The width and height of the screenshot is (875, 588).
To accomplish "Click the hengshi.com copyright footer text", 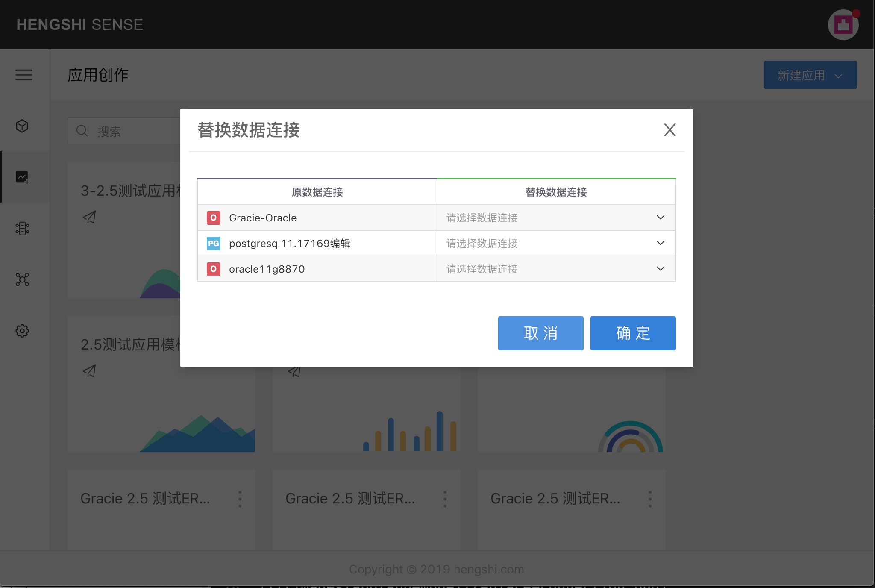I will click(x=436, y=569).
